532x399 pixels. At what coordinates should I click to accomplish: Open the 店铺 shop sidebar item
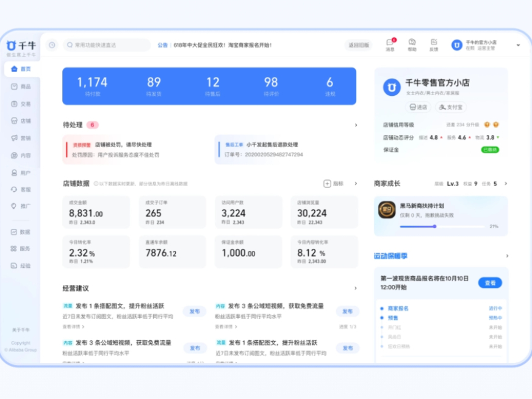pyautogui.click(x=21, y=121)
